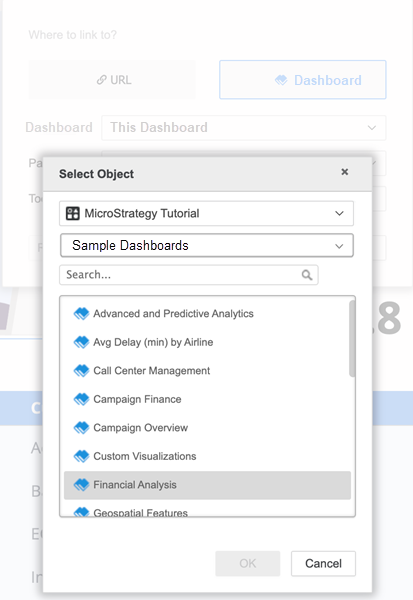The width and height of the screenshot is (413, 600).
Task: Select Geospatial Features in the list
Action: pyautogui.click(x=207, y=511)
